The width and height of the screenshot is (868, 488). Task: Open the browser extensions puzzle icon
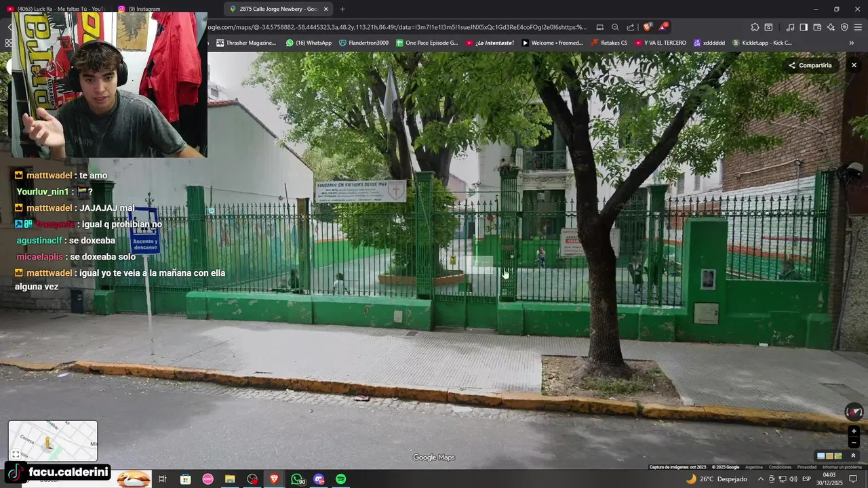(x=755, y=27)
